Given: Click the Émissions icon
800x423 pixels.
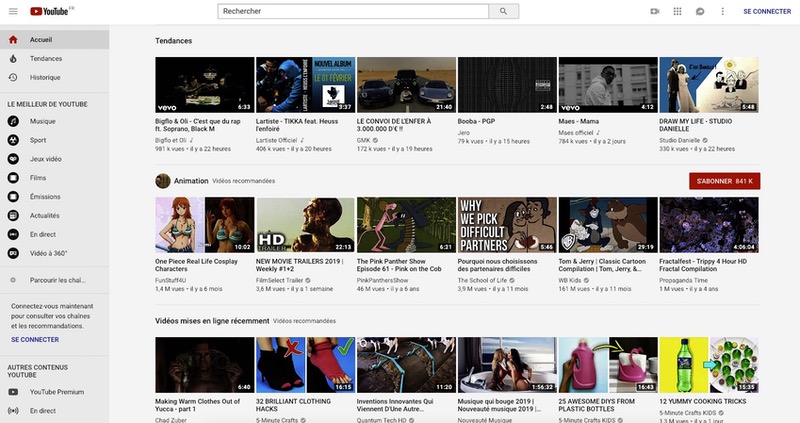Looking at the screenshot, I should click(13, 197).
